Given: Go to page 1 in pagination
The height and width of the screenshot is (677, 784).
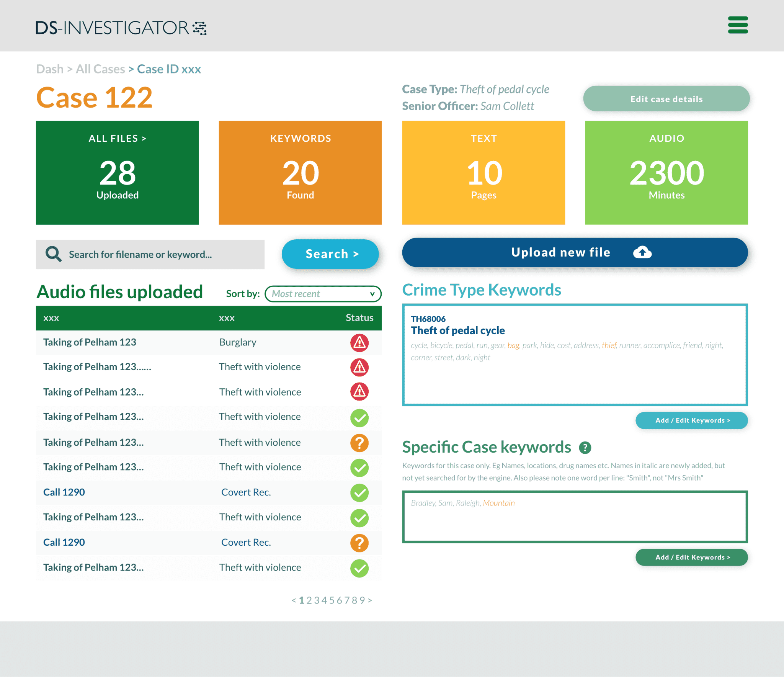Looking at the screenshot, I should pos(302,600).
